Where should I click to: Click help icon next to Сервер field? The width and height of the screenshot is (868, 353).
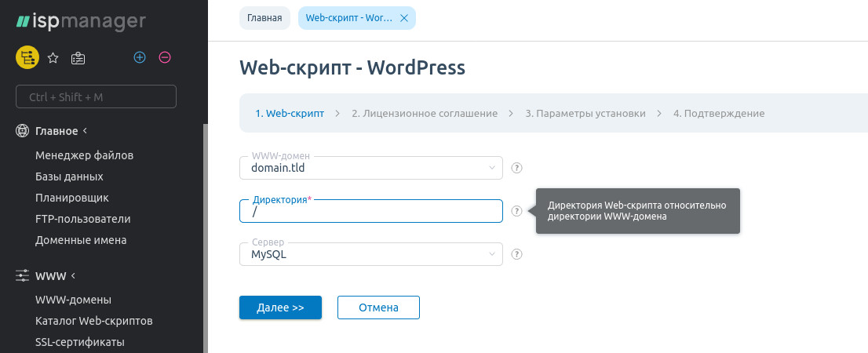tap(516, 254)
